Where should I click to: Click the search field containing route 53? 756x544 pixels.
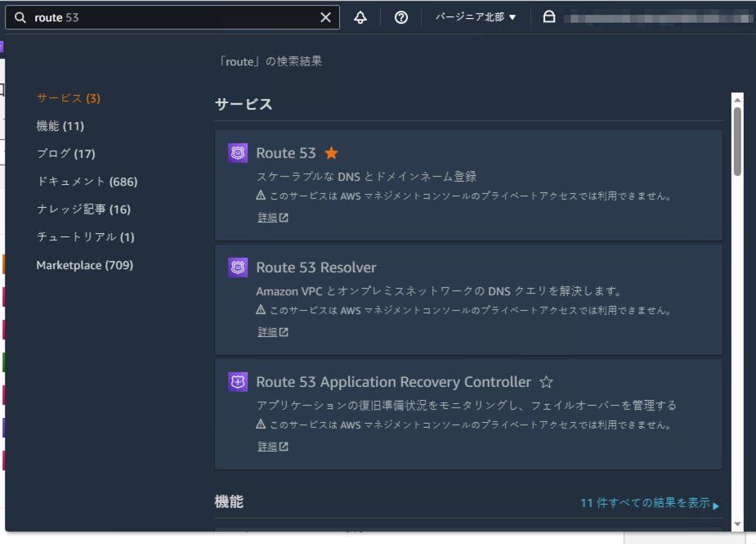(x=172, y=17)
